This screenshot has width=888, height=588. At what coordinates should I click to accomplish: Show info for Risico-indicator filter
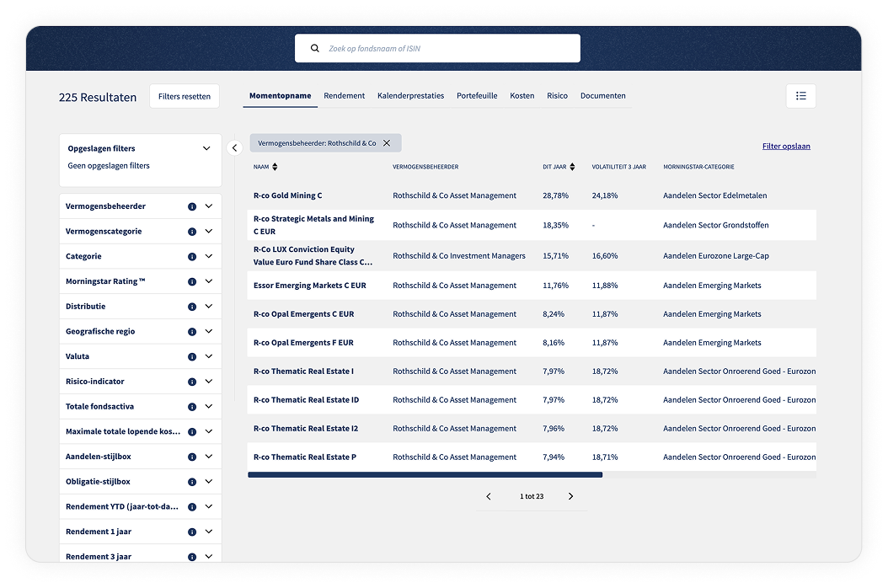192,382
